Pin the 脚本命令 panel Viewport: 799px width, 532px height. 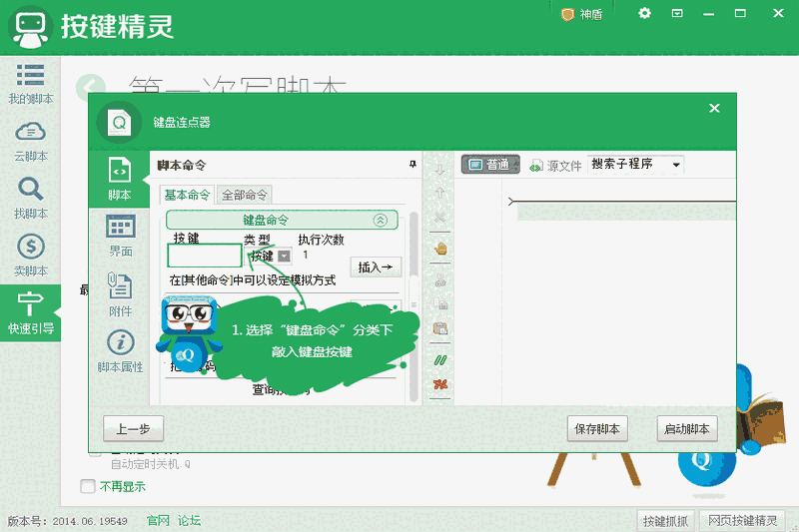point(412,165)
